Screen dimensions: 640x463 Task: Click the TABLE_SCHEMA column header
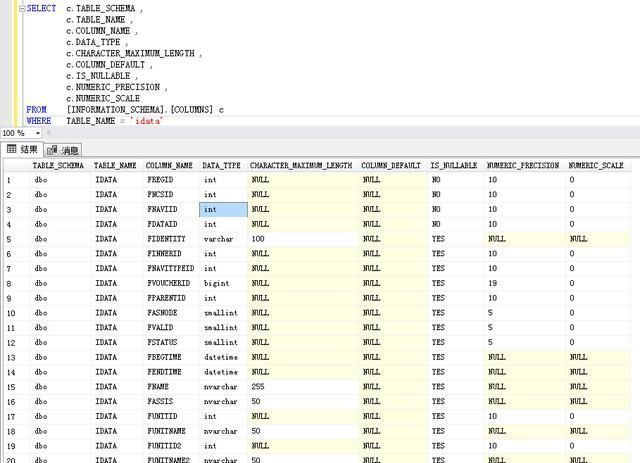tap(58, 165)
